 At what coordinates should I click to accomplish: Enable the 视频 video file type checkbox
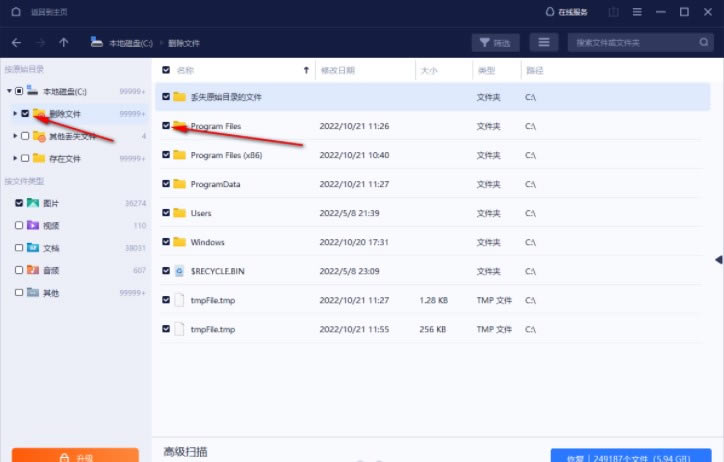[19, 225]
